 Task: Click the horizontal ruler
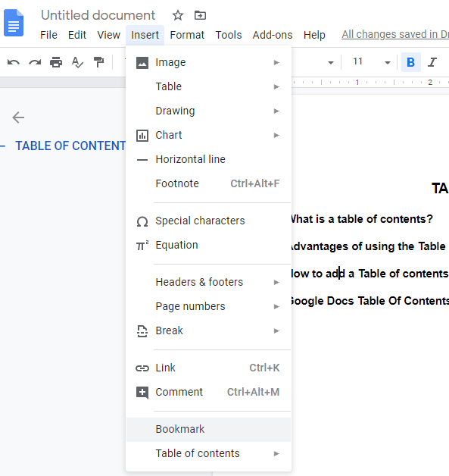(370, 82)
